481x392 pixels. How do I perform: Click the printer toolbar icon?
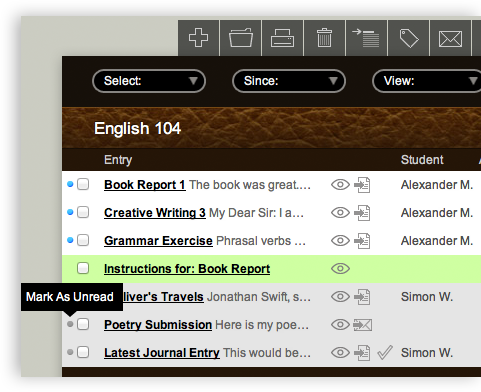[x=282, y=38]
